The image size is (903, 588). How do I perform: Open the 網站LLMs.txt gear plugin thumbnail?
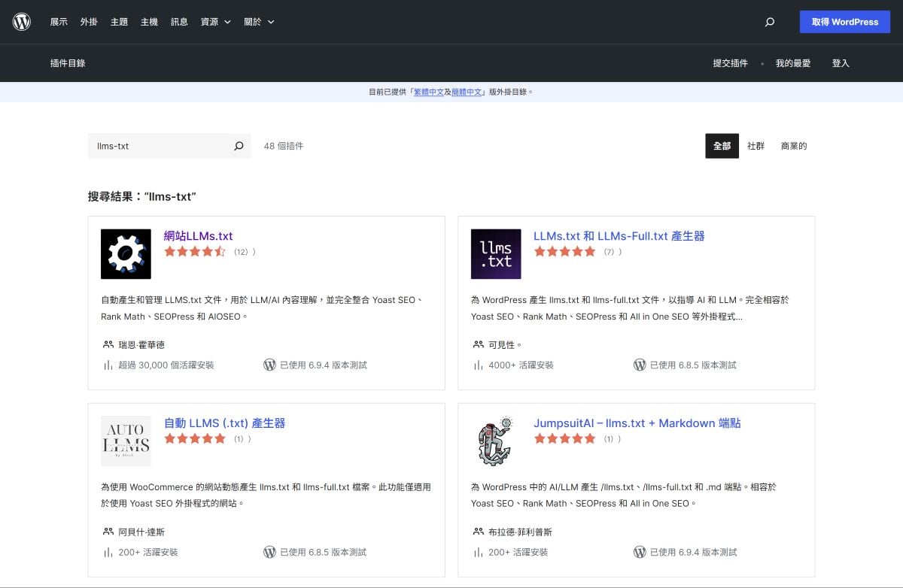point(126,254)
